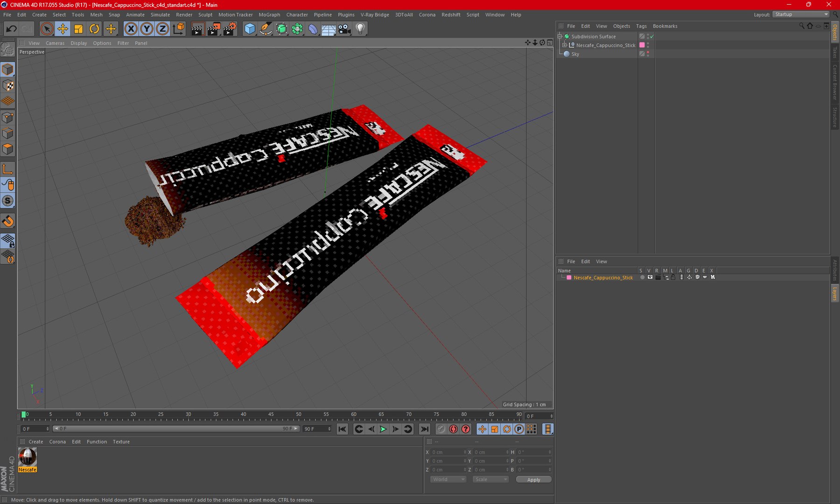The image size is (840, 504).
Task: Switch to Make Editable mode icon
Action: click(x=8, y=49)
